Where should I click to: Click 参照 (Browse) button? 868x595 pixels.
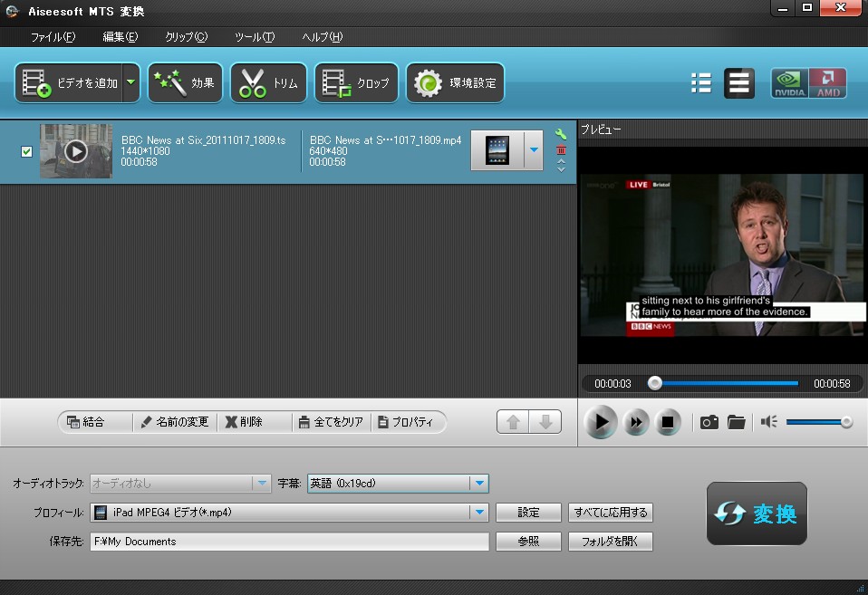pyautogui.click(x=528, y=542)
